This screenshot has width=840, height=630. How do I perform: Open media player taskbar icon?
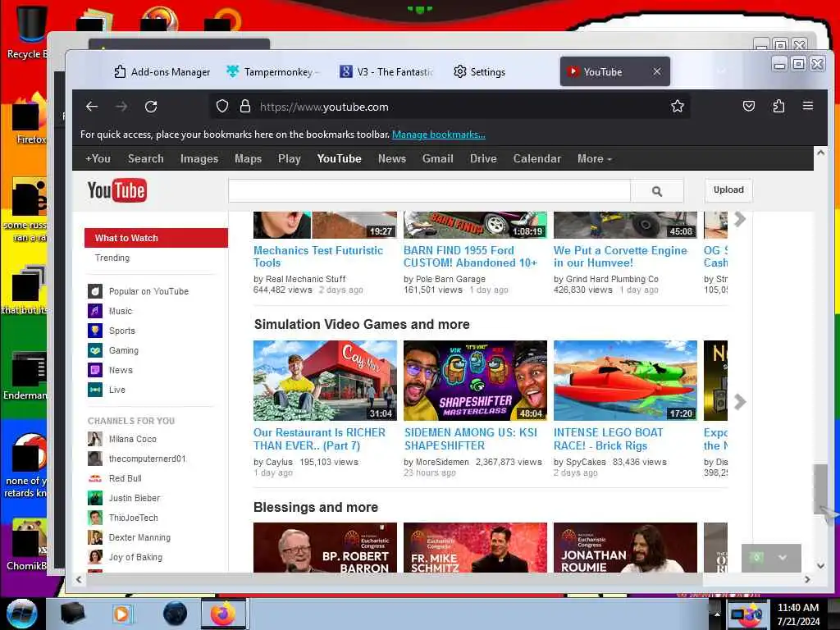[x=121, y=614]
